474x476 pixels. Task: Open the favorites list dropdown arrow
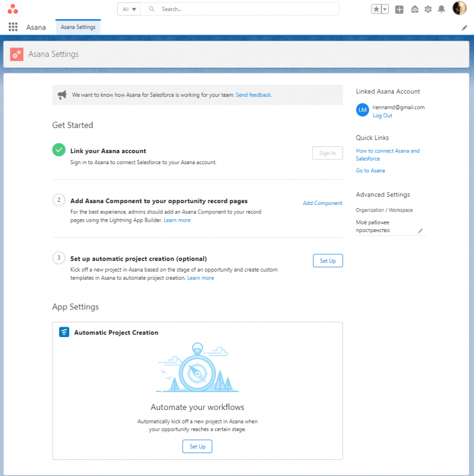coord(385,9)
